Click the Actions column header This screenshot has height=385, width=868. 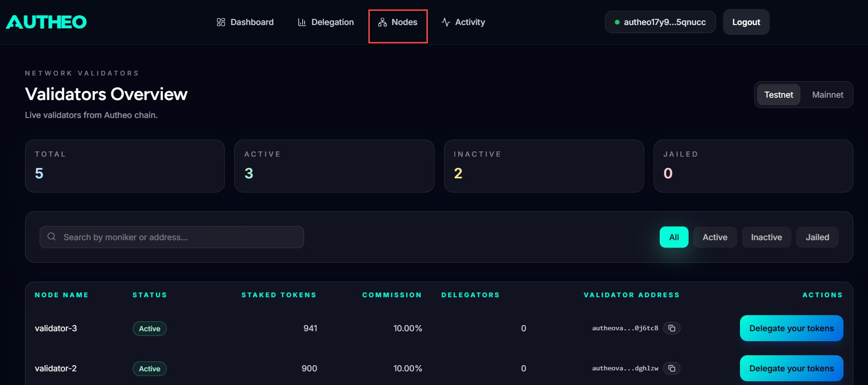point(823,295)
